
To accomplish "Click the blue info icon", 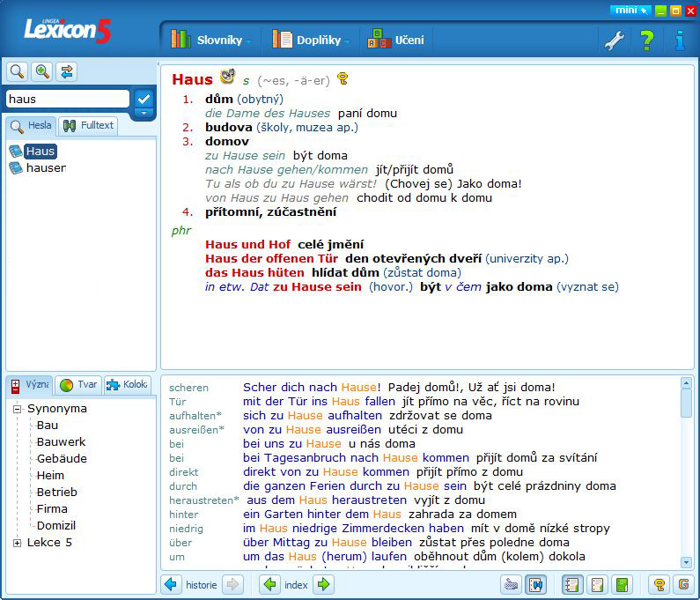I will [679, 40].
